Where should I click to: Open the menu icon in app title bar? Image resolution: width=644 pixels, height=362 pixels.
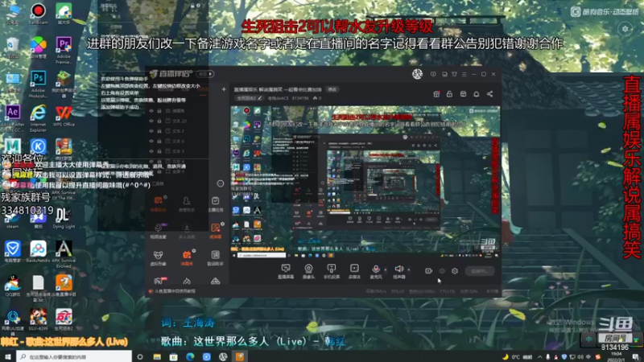464,74
